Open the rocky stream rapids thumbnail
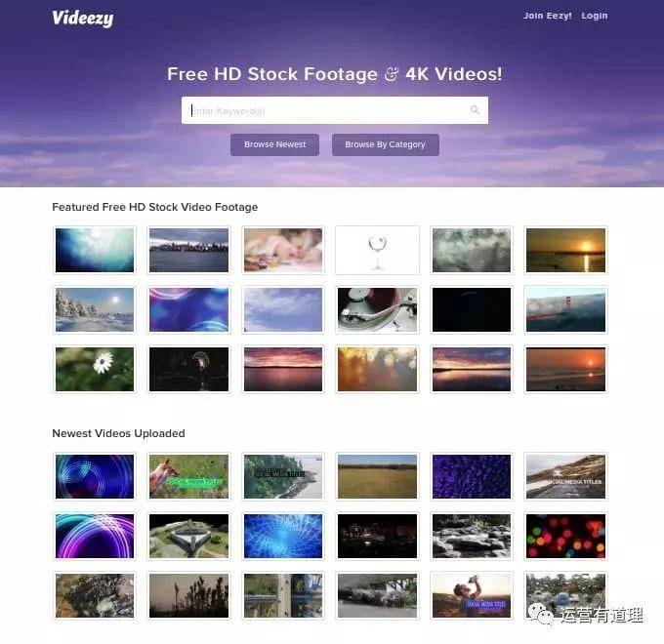Image resolution: width=664 pixels, height=644 pixels. coord(472,536)
